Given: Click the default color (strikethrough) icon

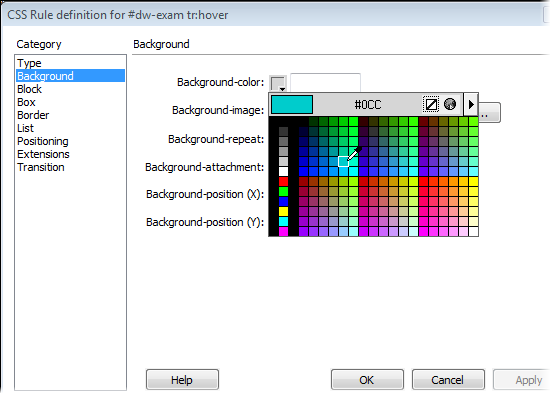Looking at the screenshot, I should (430, 104).
